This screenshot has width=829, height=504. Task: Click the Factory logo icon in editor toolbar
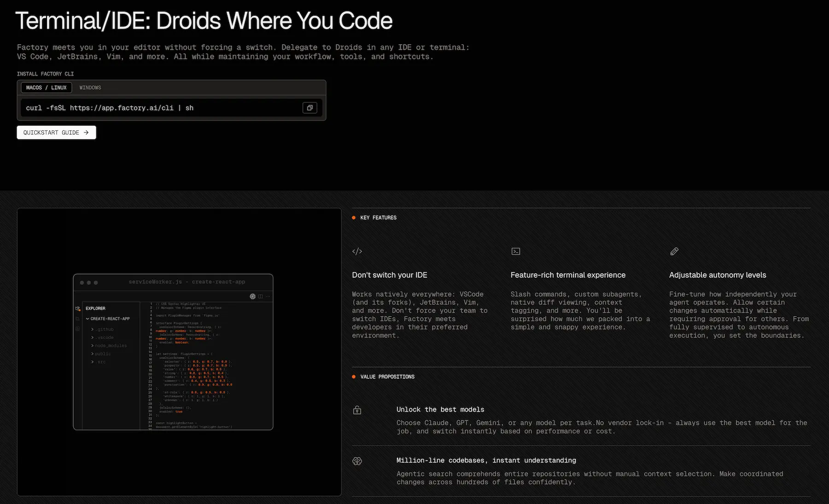[252, 296]
